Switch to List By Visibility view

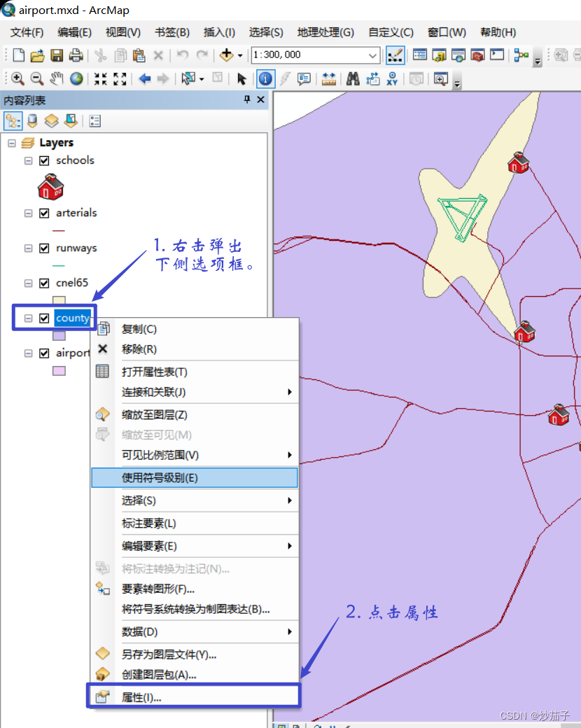51,121
